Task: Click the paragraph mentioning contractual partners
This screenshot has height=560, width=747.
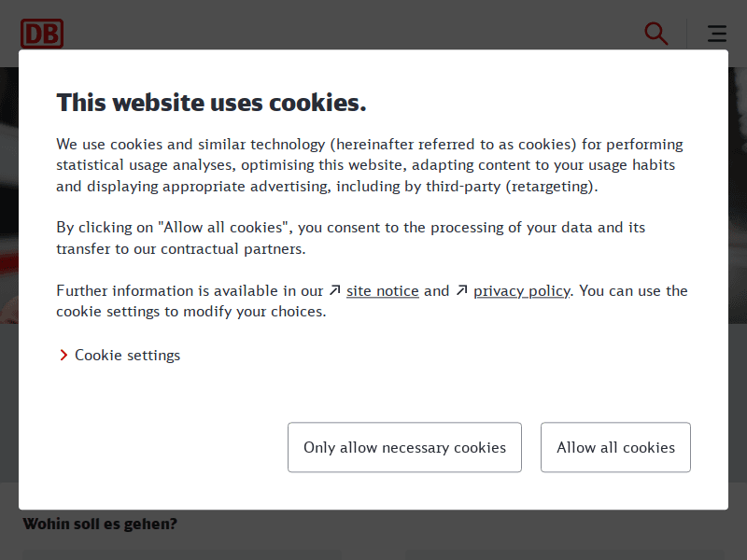Action: tap(350, 238)
